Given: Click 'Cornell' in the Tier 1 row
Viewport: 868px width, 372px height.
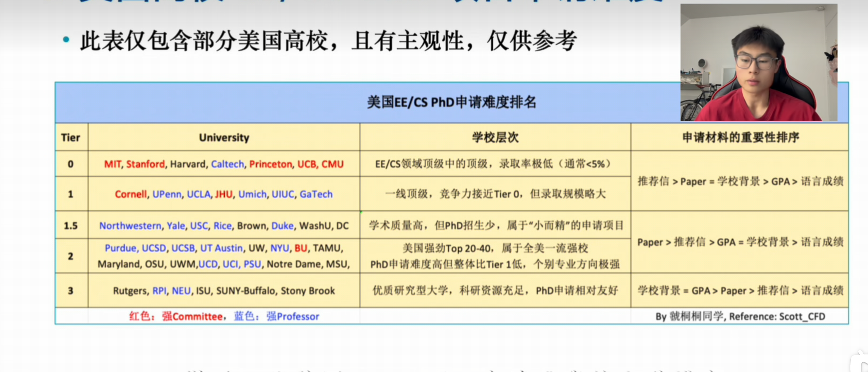Looking at the screenshot, I should [131, 194].
